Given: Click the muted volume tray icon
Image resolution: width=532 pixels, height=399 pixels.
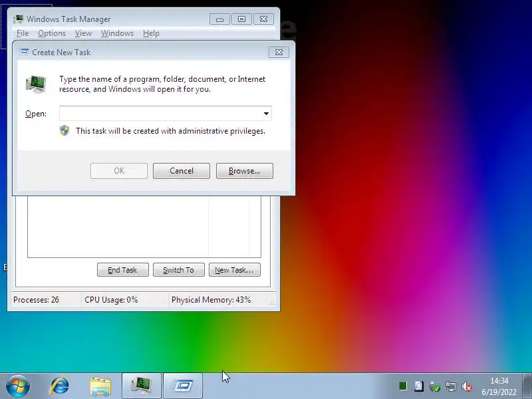Looking at the screenshot, I should tap(467, 386).
